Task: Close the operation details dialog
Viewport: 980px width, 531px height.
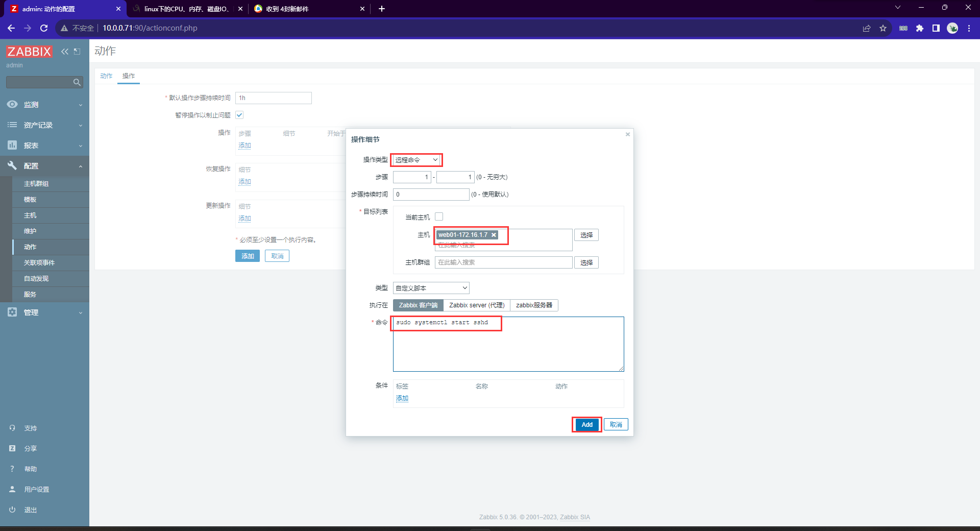Action: [x=627, y=134]
